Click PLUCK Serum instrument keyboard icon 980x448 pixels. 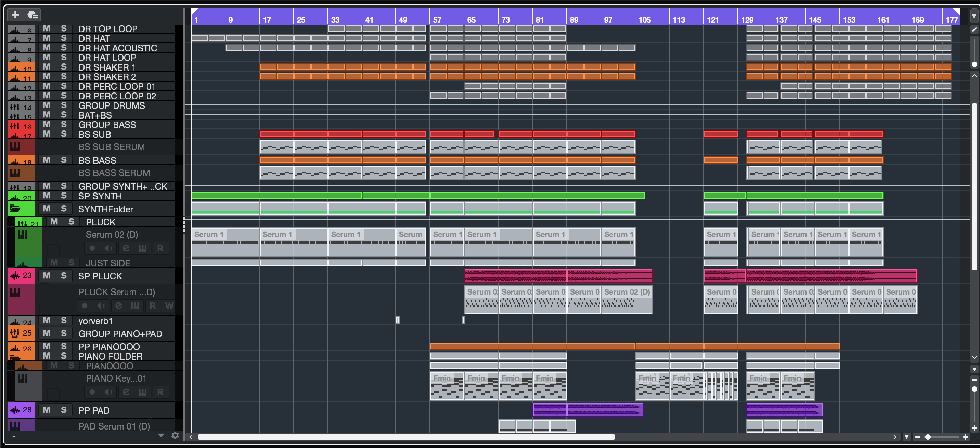15,292
